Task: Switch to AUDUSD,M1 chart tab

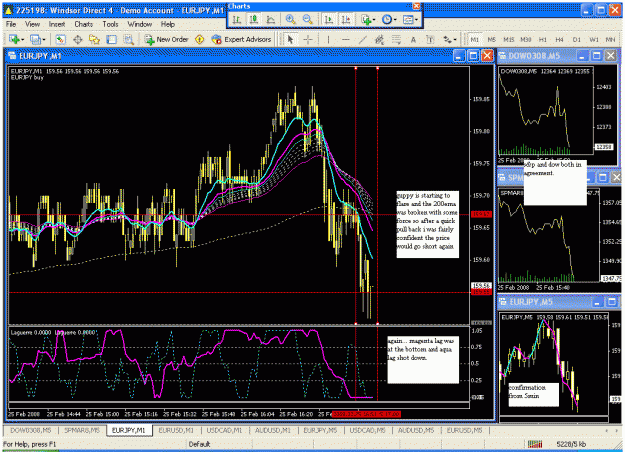Action: (x=273, y=430)
